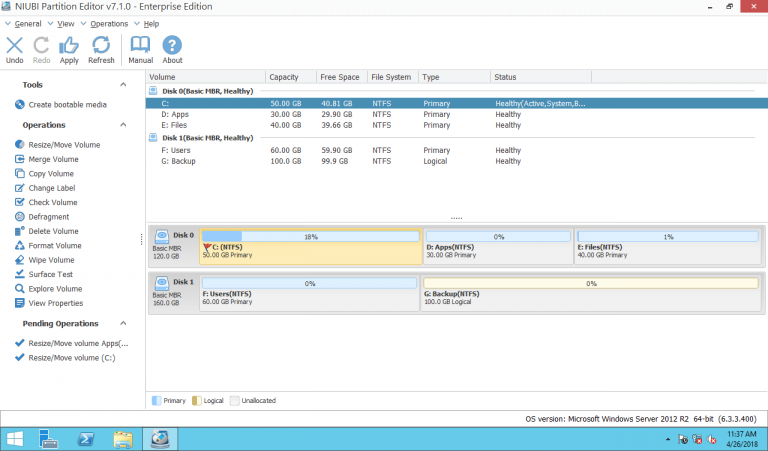This screenshot has height=451, width=768.
Task: Select E: Files partition block
Action: tap(668, 247)
